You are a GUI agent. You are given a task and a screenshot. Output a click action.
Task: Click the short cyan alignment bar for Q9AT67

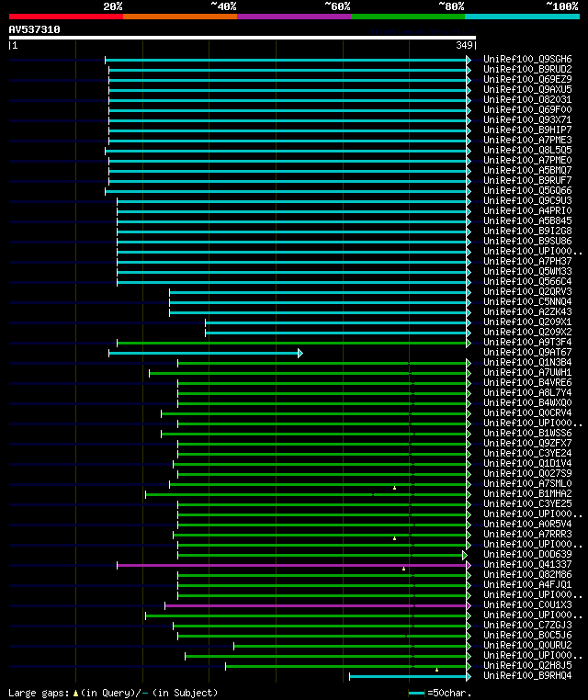206,354
